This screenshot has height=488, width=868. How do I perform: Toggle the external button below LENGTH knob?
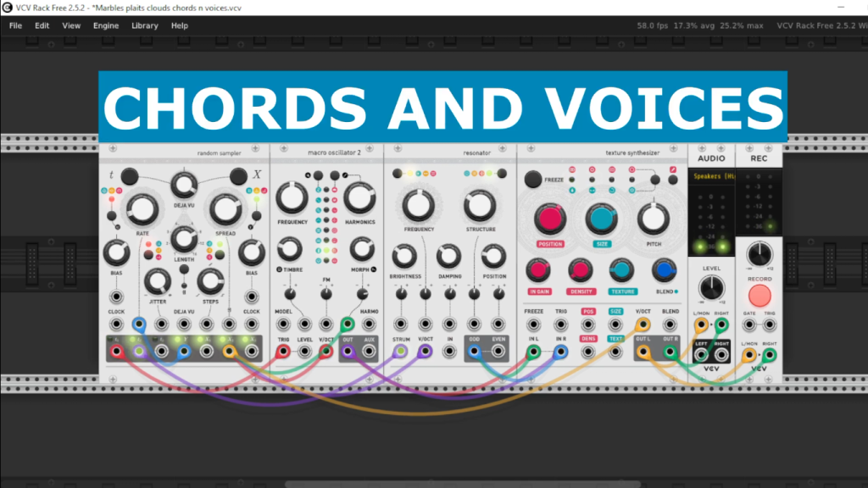coord(184,269)
